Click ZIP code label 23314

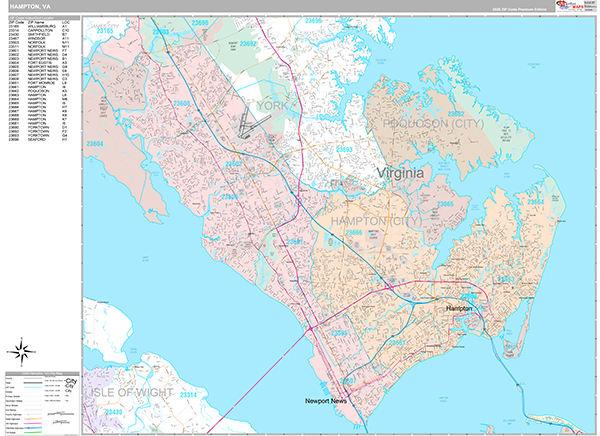[188, 395]
